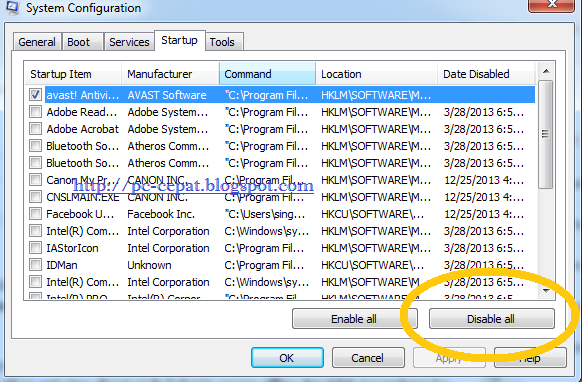
Task: Click the 'Unknown' manufacturer cell
Action: click(x=150, y=265)
